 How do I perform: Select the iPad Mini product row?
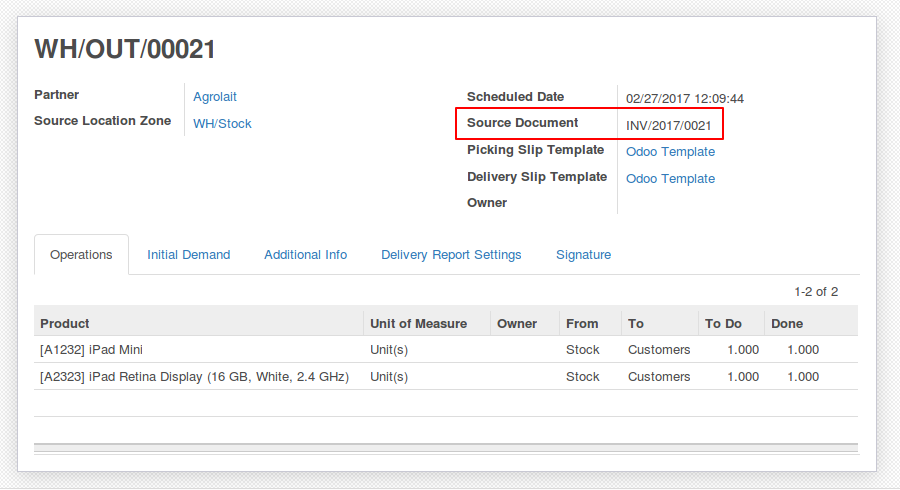tap(446, 349)
